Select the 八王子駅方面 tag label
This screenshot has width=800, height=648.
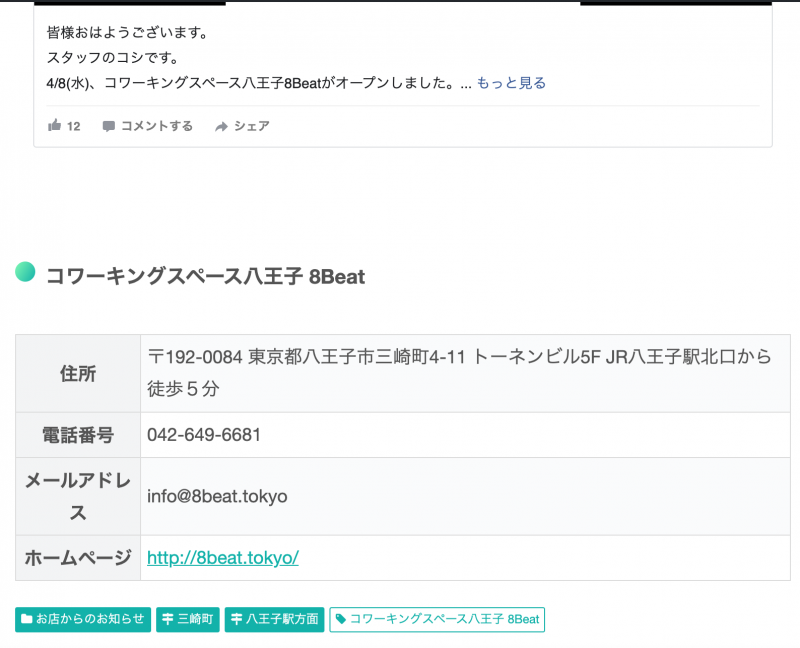click(x=283, y=619)
